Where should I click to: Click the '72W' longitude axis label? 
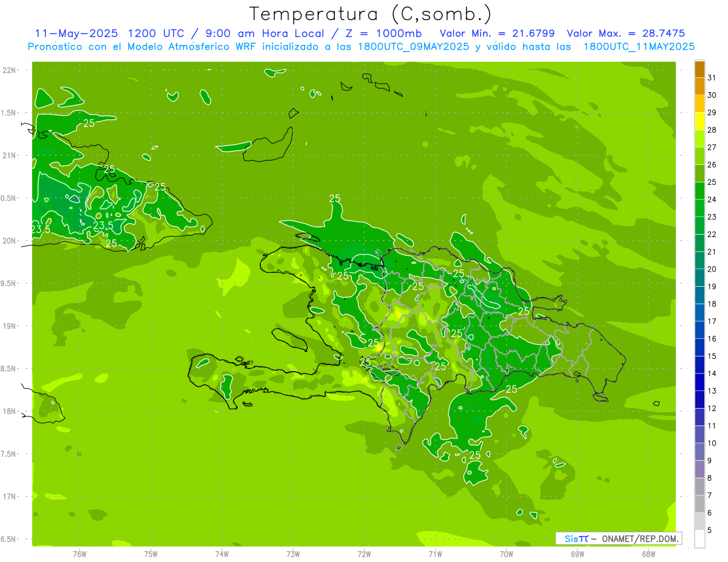point(364,554)
